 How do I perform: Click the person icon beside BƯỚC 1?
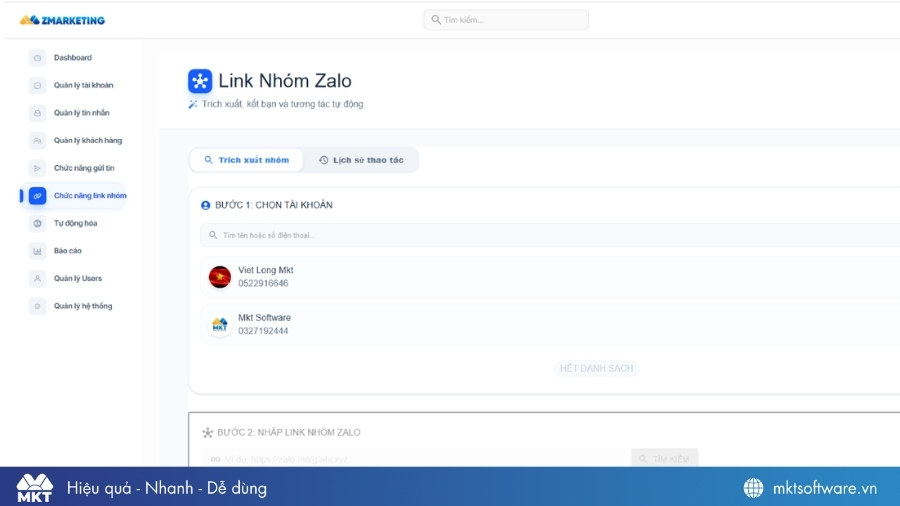click(205, 205)
